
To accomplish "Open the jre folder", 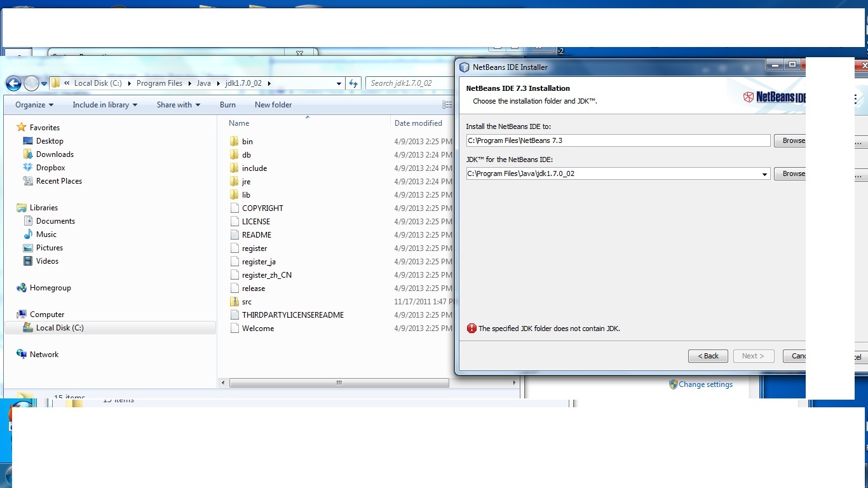I will (x=236, y=181).
